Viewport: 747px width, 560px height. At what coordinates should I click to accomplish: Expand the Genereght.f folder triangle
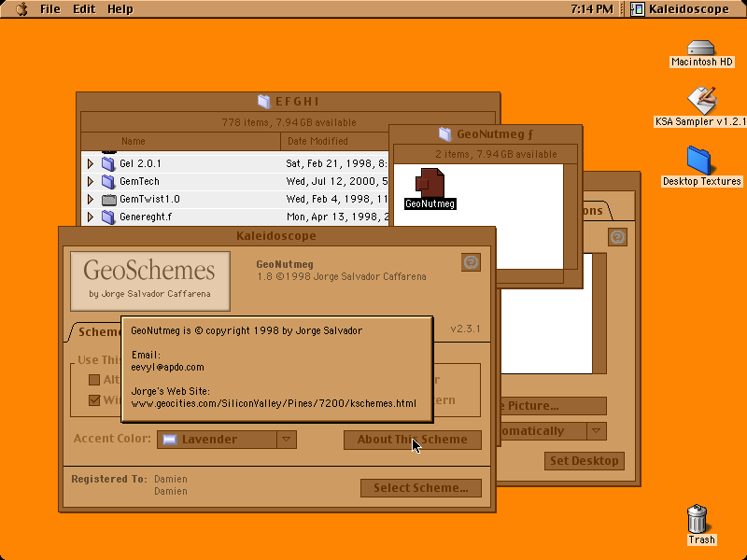(90, 217)
